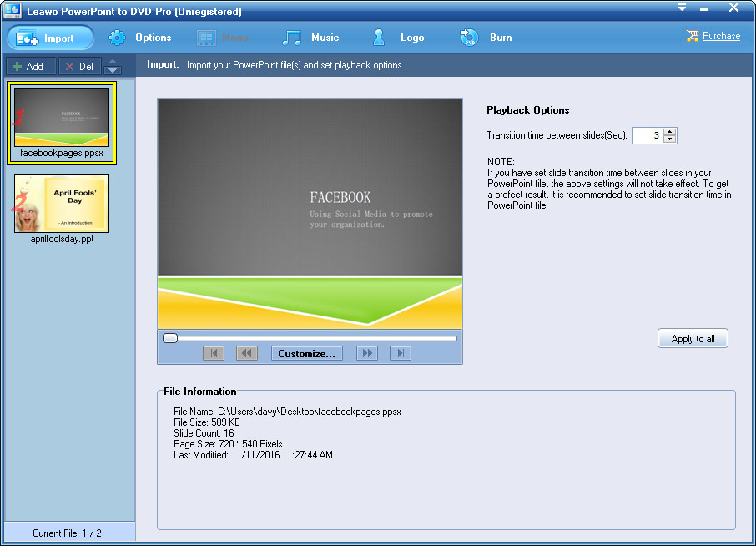Jump to the last slide
756x546 pixels.
click(401, 354)
